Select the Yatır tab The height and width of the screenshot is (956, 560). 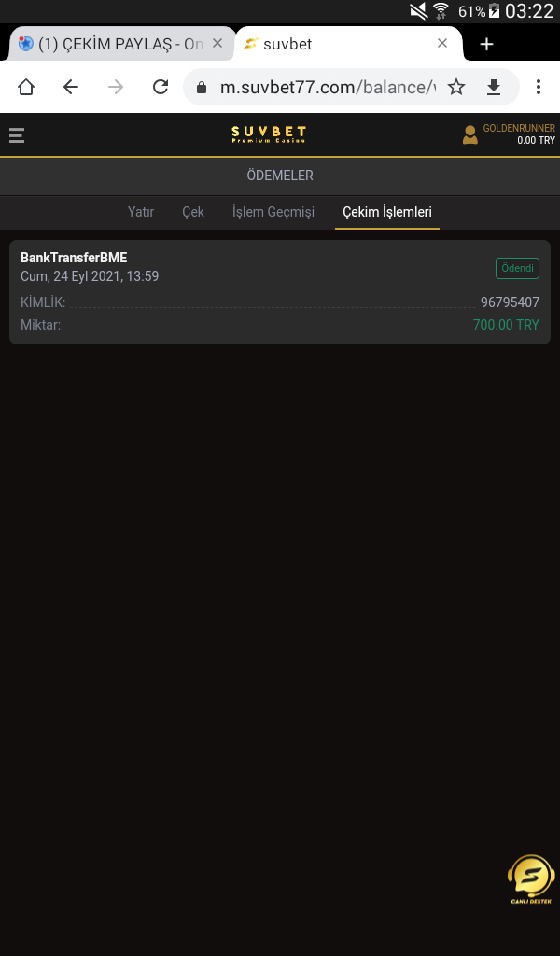(x=141, y=212)
